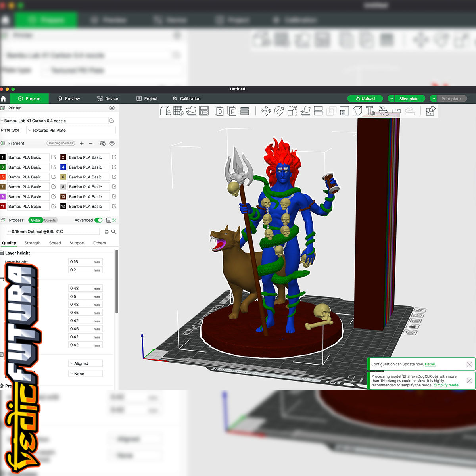Viewport: 476px width, 476px height.
Task: Click the Add object cube icon
Action: tap(165, 111)
